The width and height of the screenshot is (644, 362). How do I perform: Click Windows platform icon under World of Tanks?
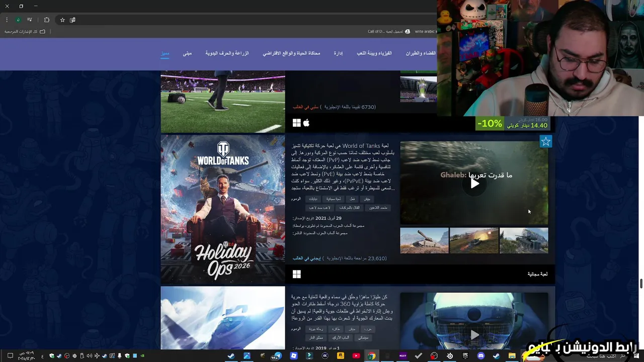pyautogui.click(x=297, y=274)
